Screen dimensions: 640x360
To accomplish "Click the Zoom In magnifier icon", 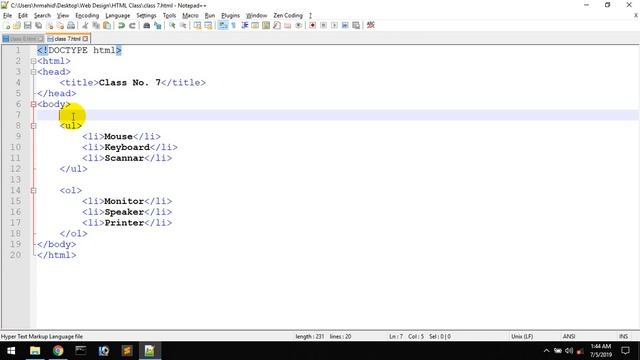I will click(172, 25).
